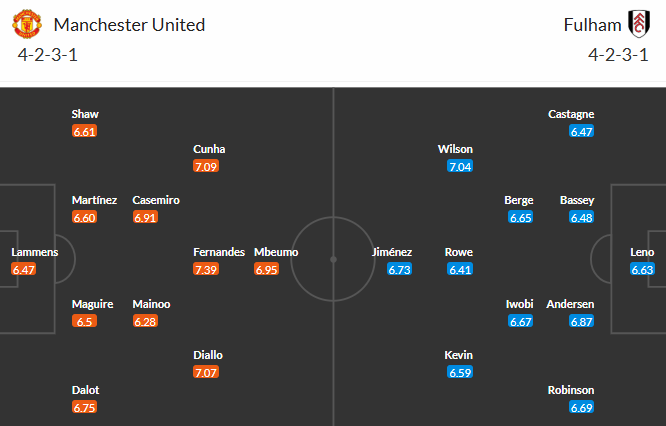Click the Fulham club crest
Image resolution: width=666 pixels, height=426 pixels.
coord(636,24)
